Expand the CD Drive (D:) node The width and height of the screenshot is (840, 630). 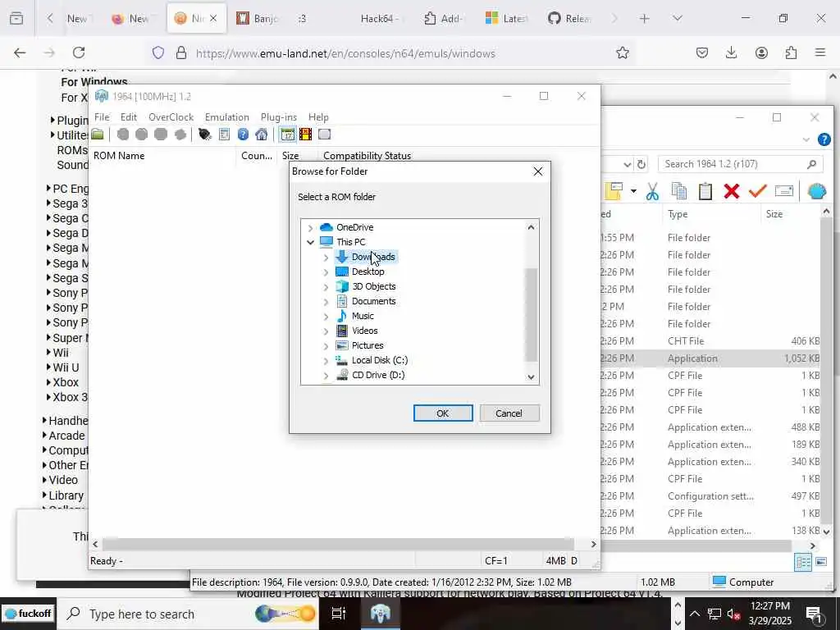(326, 375)
